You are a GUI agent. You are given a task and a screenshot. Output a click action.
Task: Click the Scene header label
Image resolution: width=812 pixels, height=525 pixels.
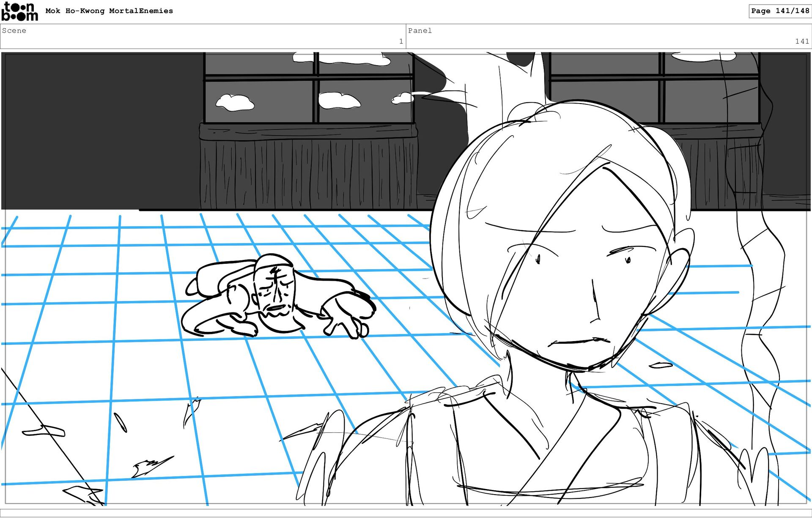tap(14, 30)
